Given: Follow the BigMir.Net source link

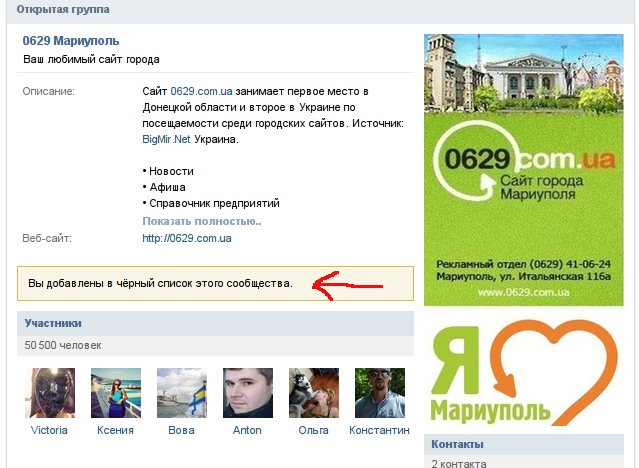Looking at the screenshot, I should point(166,139).
